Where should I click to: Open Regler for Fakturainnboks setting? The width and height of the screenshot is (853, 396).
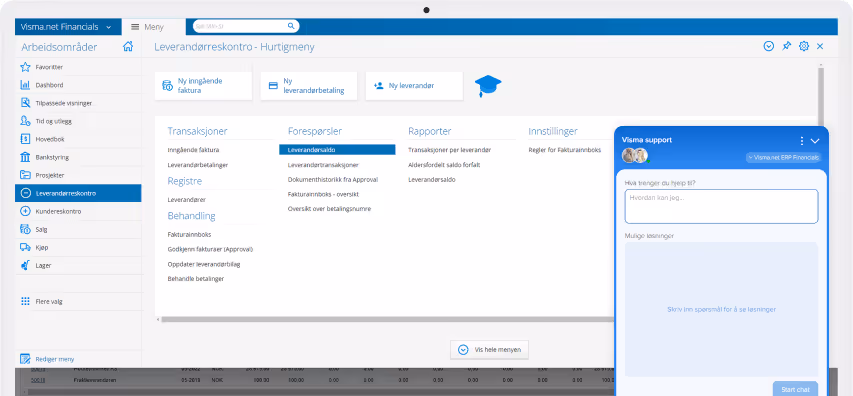click(565, 150)
